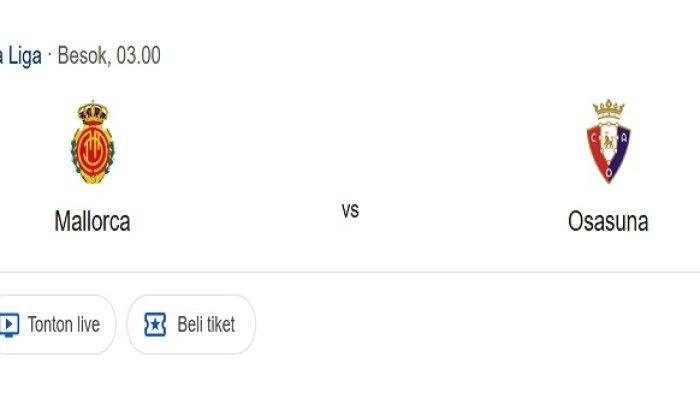The image size is (700, 393).
Task: Click the "Liga" word in the header
Action: [x=25, y=56]
